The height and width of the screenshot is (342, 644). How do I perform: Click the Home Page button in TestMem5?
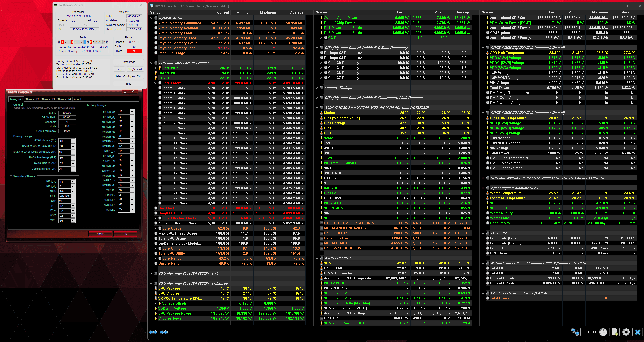tap(128, 62)
